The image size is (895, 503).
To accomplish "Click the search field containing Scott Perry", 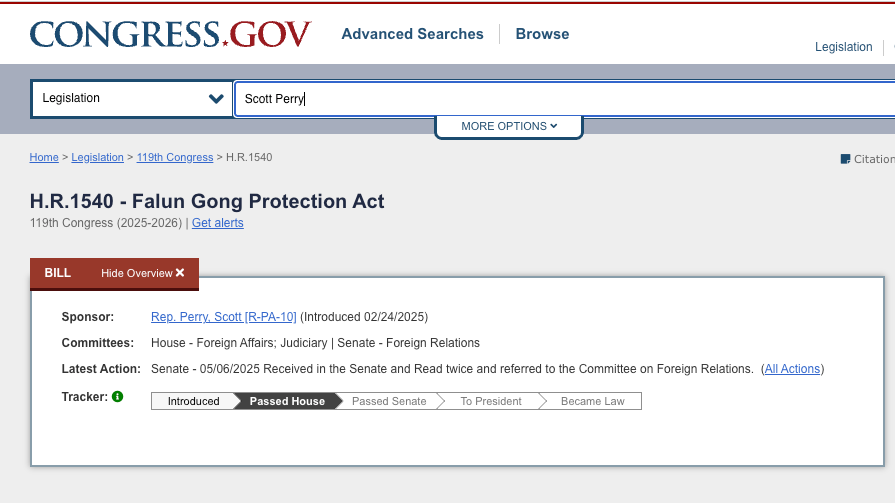I will (560, 99).
